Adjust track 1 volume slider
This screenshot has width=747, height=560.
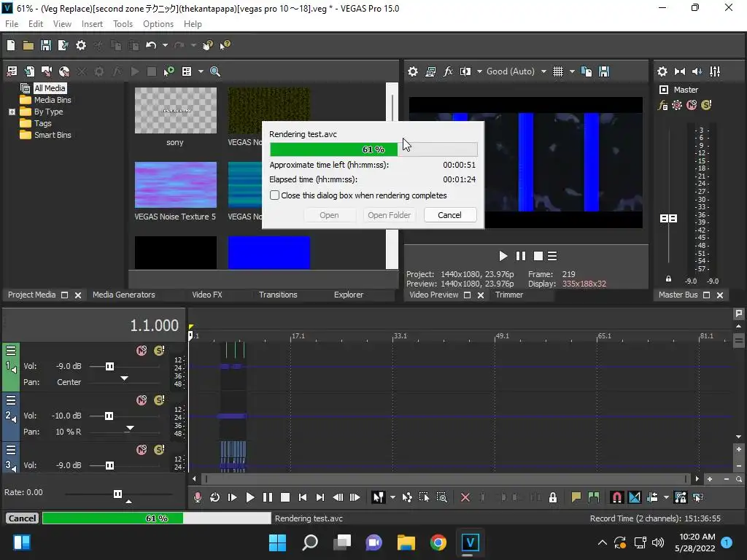tap(109, 366)
